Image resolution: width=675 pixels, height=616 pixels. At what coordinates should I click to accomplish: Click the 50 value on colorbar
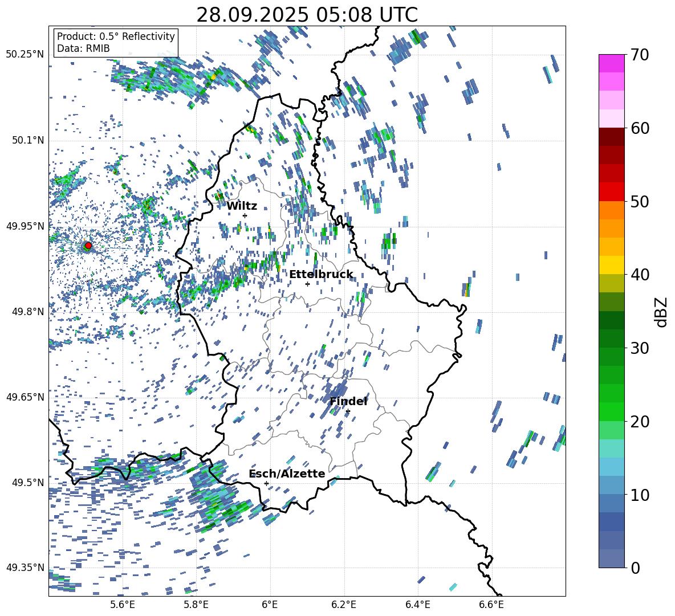pos(640,201)
